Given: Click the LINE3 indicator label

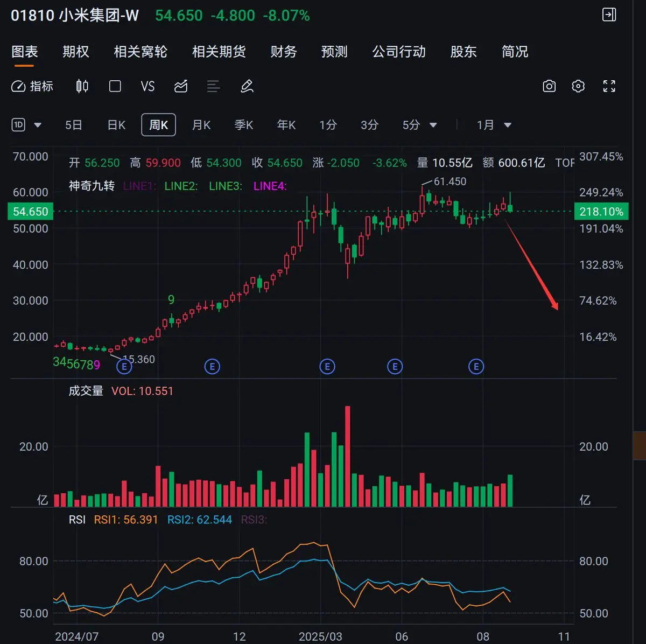Looking at the screenshot, I should point(226,186).
